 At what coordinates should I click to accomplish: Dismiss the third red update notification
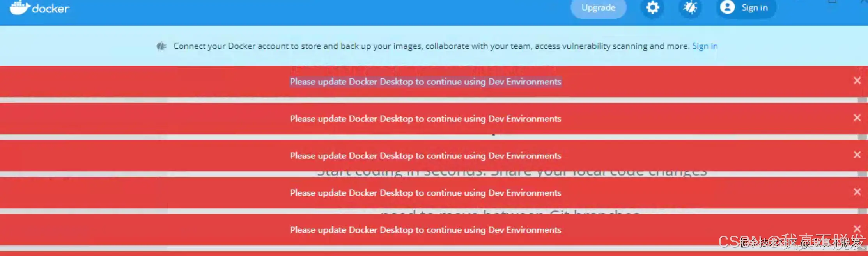(x=857, y=155)
